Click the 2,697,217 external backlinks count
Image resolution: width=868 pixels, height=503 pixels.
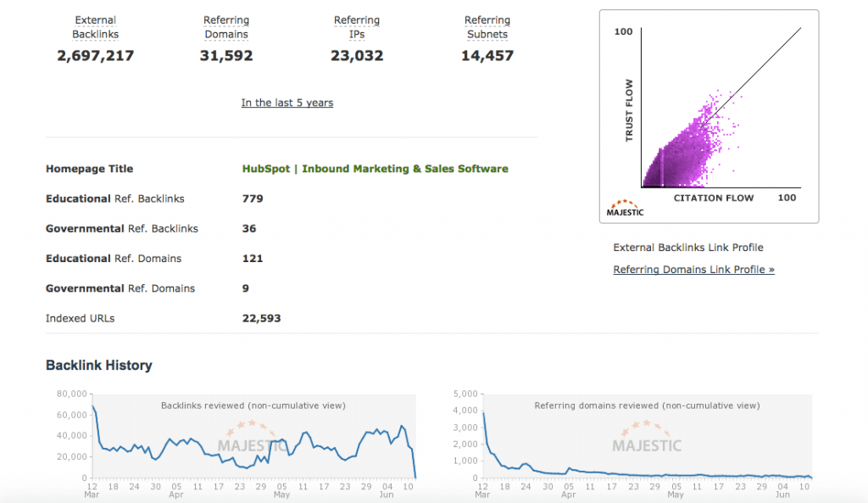[96, 56]
